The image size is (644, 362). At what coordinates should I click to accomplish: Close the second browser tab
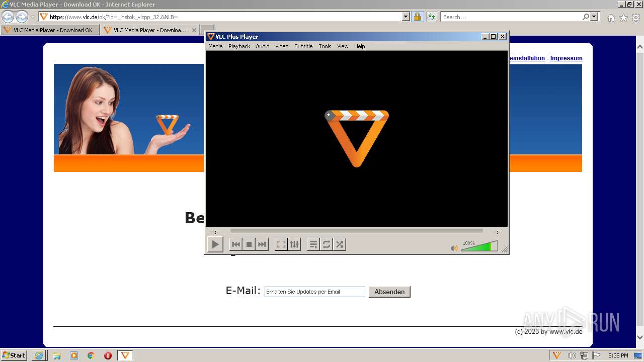pos(194,30)
